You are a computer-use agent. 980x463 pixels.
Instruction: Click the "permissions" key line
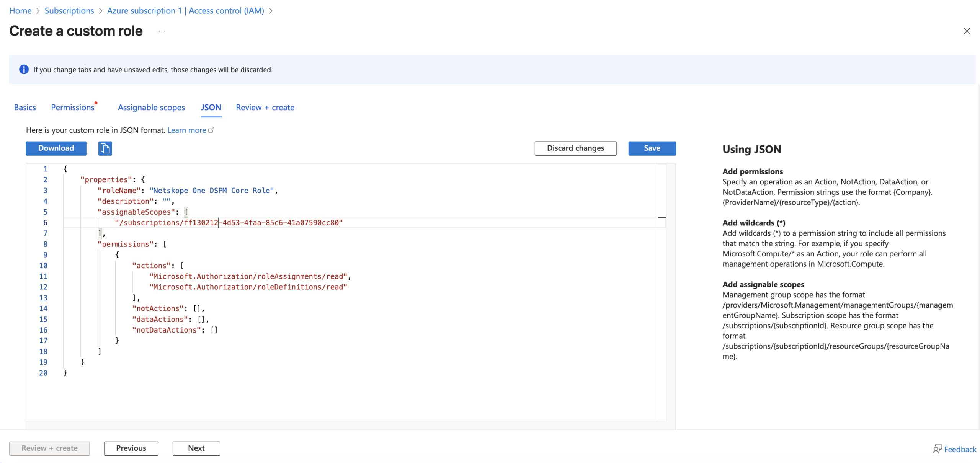[x=132, y=244]
